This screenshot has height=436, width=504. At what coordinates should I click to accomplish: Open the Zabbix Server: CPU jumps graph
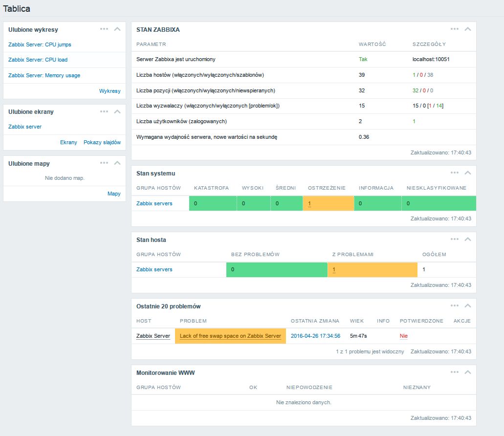point(40,44)
